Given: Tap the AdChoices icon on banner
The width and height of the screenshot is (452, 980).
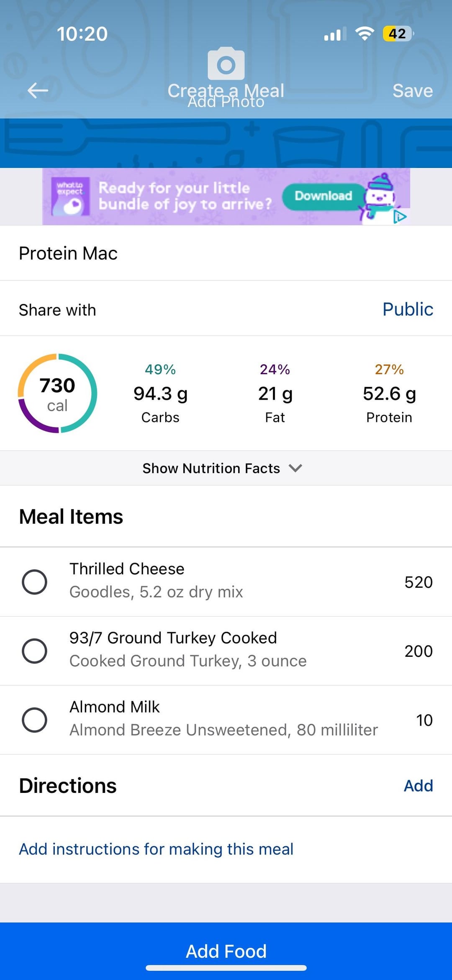Looking at the screenshot, I should (x=400, y=217).
